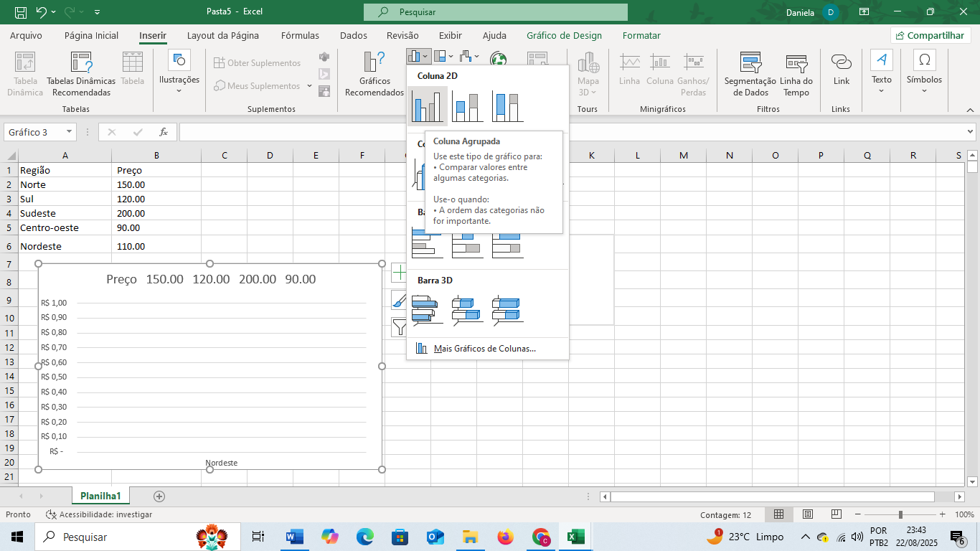980x551 pixels.
Task: Click Segmentação de Dados filter
Action: [750, 75]
